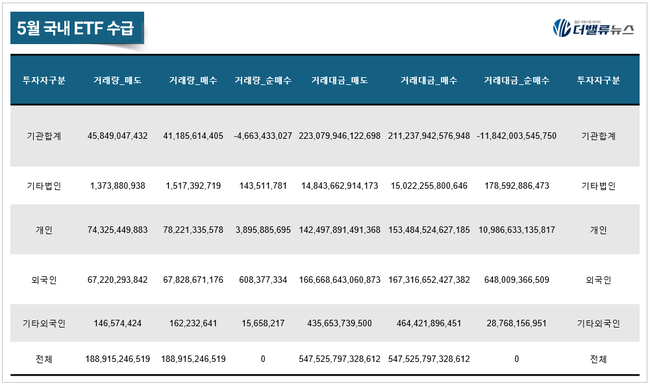The height and width of the screenshot is (384, 650).
Task: Select the value 45,849,047,432
Action: pyautogui.click(x=117, y=136)
